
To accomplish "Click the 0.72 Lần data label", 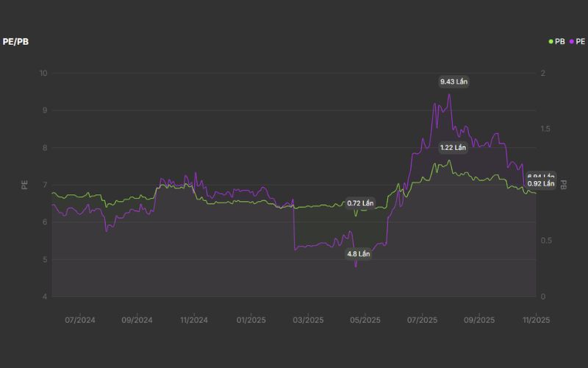I will (360, 203).
